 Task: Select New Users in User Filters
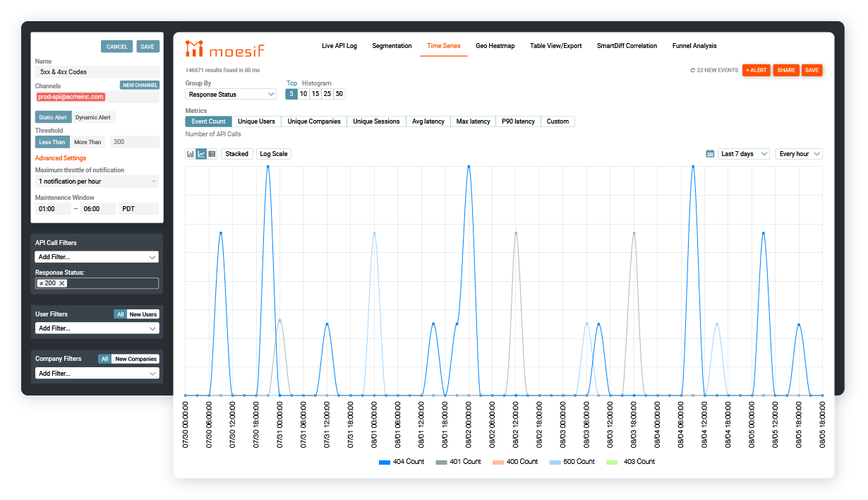click(x=143, y=314)
